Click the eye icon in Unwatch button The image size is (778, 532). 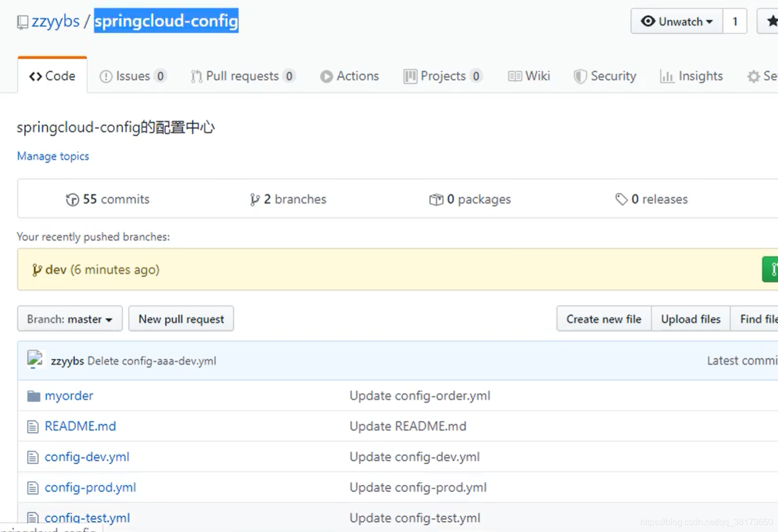pos(648,21)
